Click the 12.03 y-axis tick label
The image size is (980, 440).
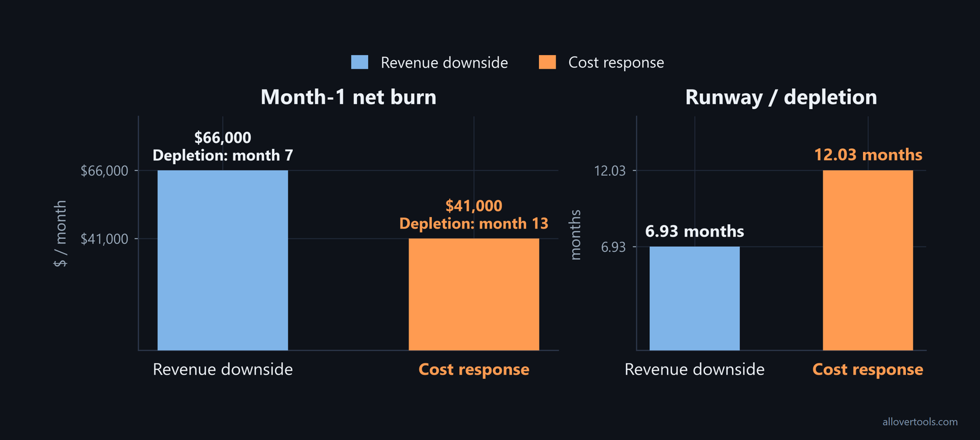tap(610, 171)
